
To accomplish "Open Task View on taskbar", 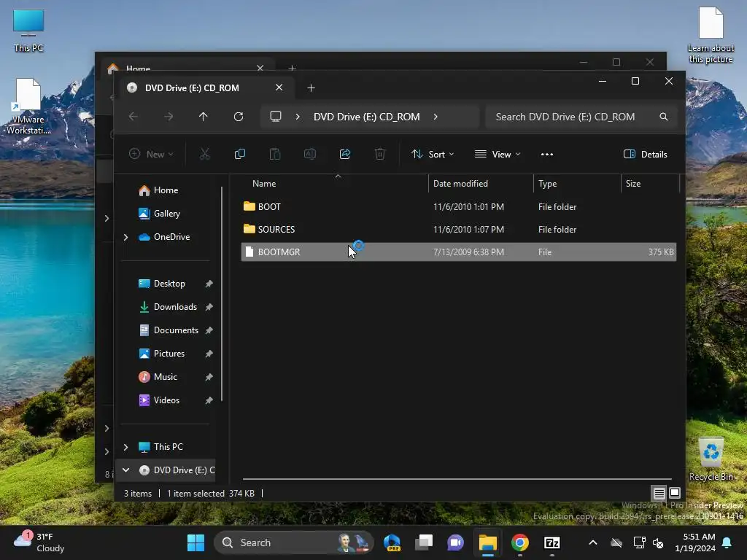I will coord(424,542).
